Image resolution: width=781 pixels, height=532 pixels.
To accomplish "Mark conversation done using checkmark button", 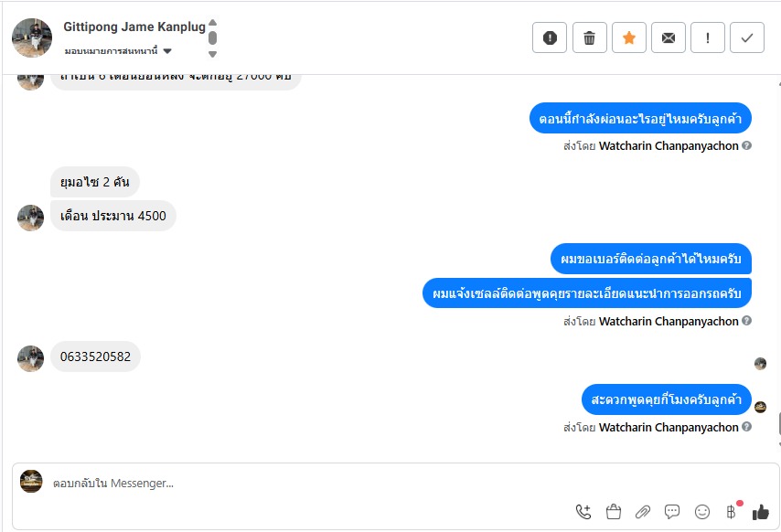I will tap(747, 37).
